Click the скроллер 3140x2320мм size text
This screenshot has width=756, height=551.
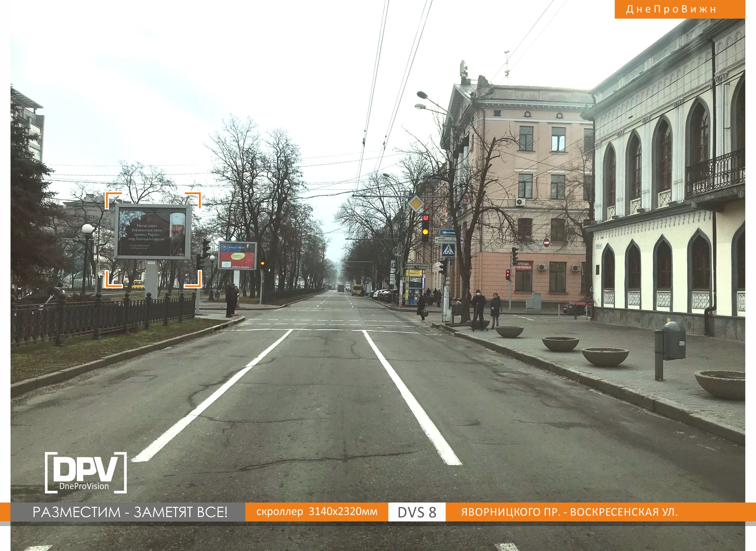click(x=317, y=512)
